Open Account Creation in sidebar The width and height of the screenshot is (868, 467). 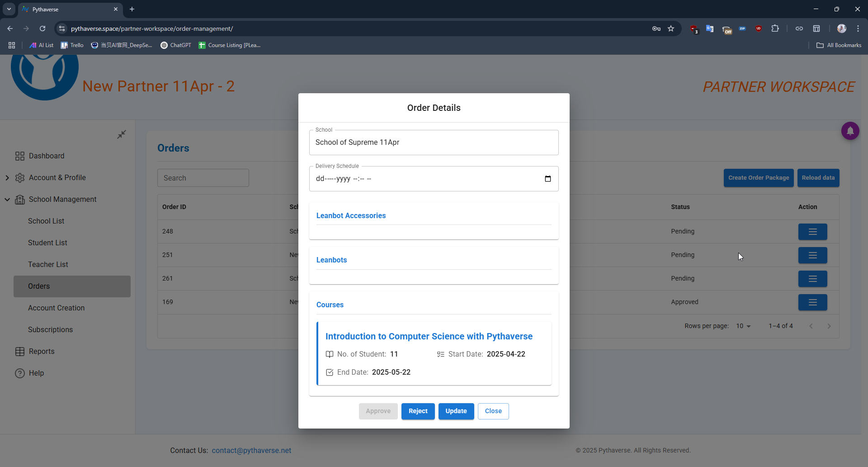pos(56,308)
